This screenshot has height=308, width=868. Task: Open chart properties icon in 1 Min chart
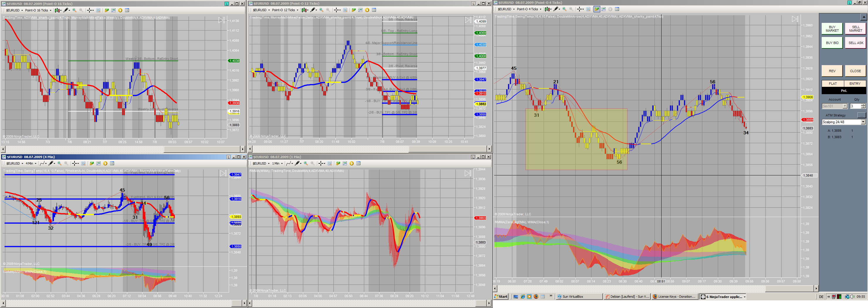point(359,163)
